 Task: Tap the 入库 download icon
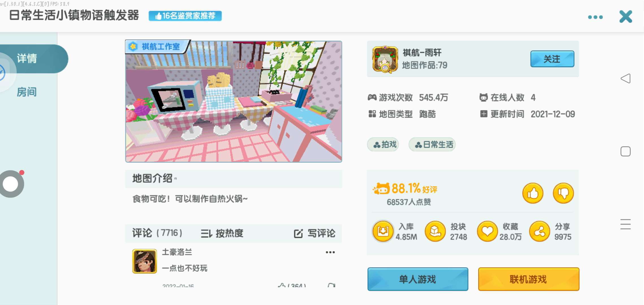pos(383,231)
